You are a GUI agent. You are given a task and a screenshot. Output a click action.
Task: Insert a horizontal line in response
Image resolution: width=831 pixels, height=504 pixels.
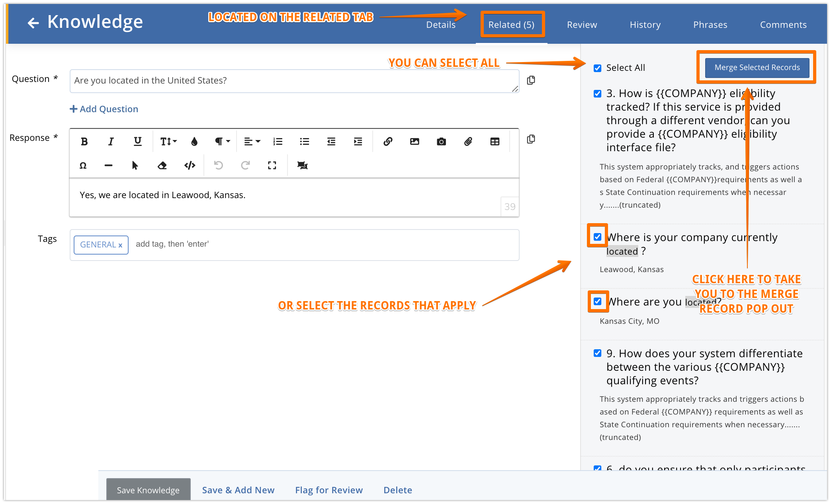(108, 165)
